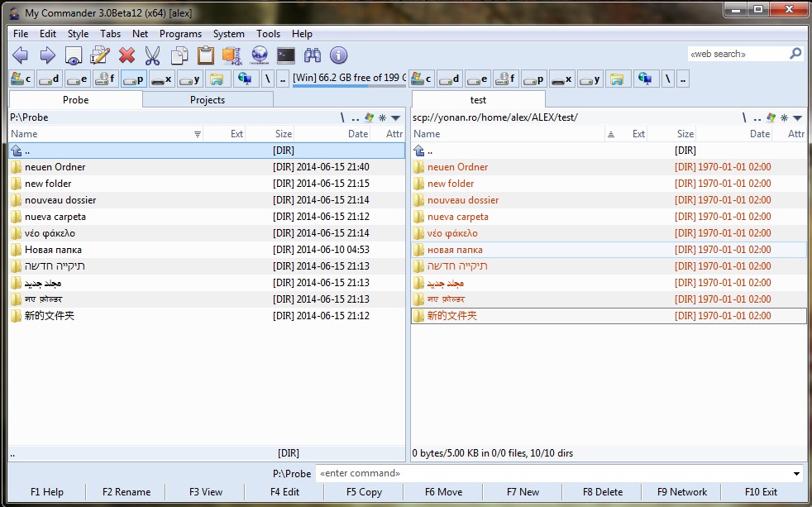Image resolution: width=812 pixels, height=507 pixels.
Task: Click the blue Back arrow toolbar icon
Action: pos(21,55)
